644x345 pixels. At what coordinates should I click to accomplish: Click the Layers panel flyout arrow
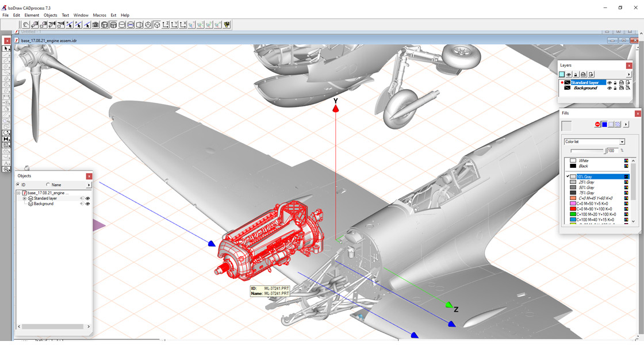click(x=629, y=74)
